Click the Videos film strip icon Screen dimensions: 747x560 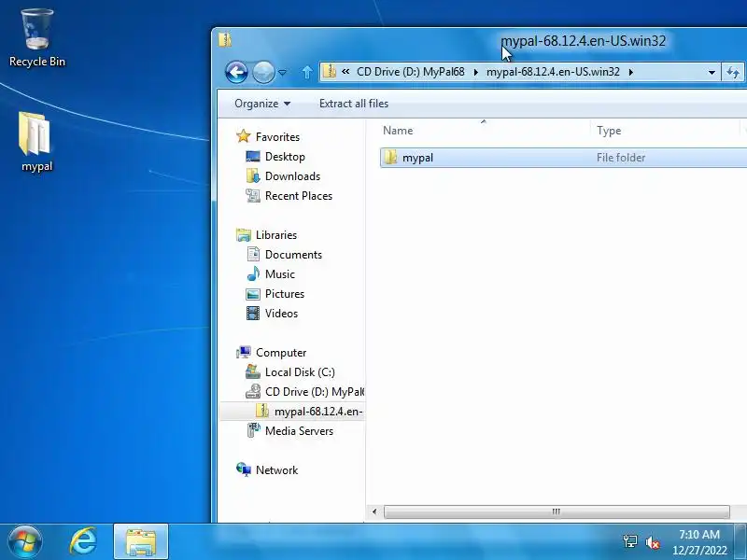point(253,314)
